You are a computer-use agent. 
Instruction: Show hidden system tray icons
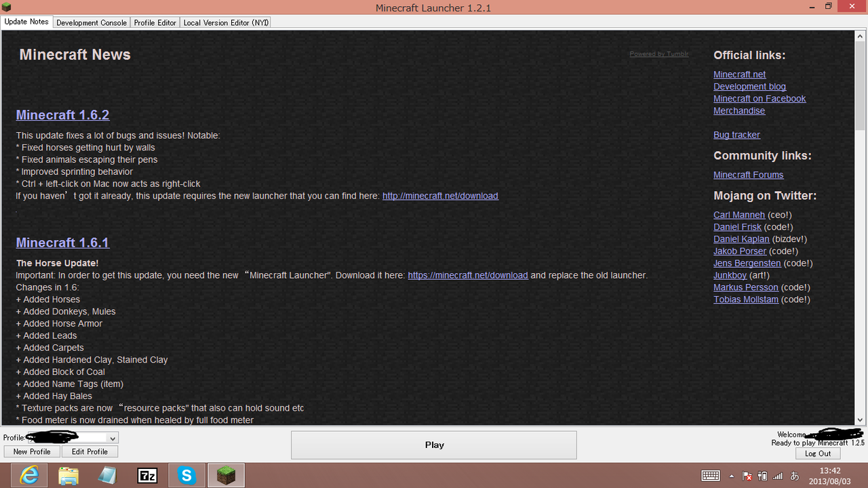point(732,476)
